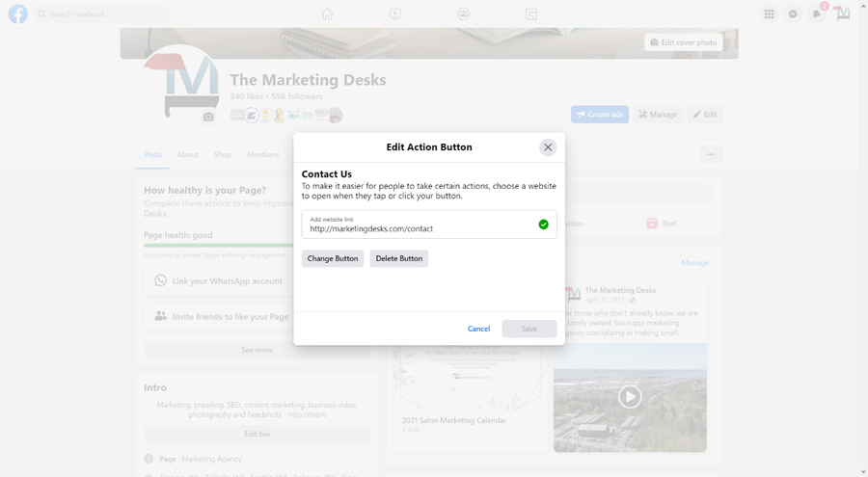Open the apps grid menu icon

tap(770, 13)
